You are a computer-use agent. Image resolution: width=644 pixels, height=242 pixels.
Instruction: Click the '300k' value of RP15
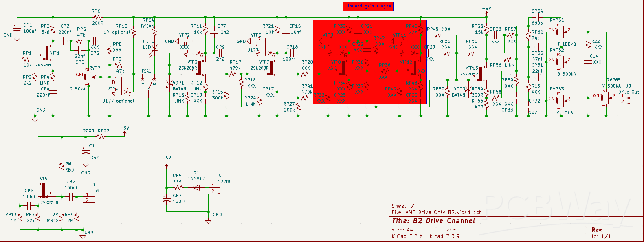217,98
